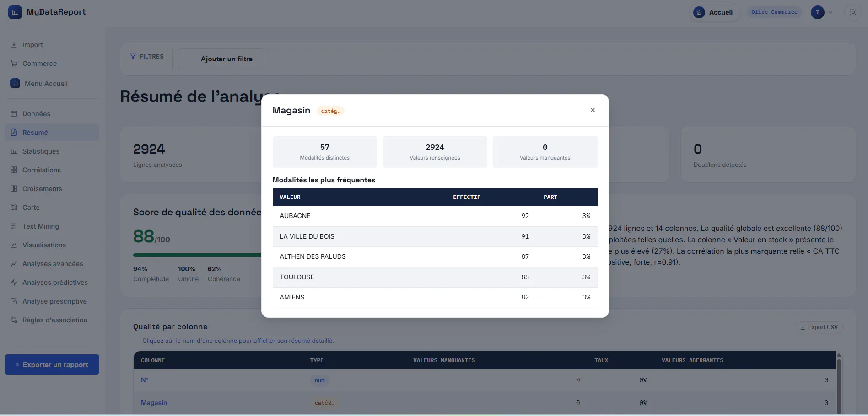Screen dimensions: 868x416
Task: Click the 2924 Valeurs renseignées card
Action: tap(435, 152)
